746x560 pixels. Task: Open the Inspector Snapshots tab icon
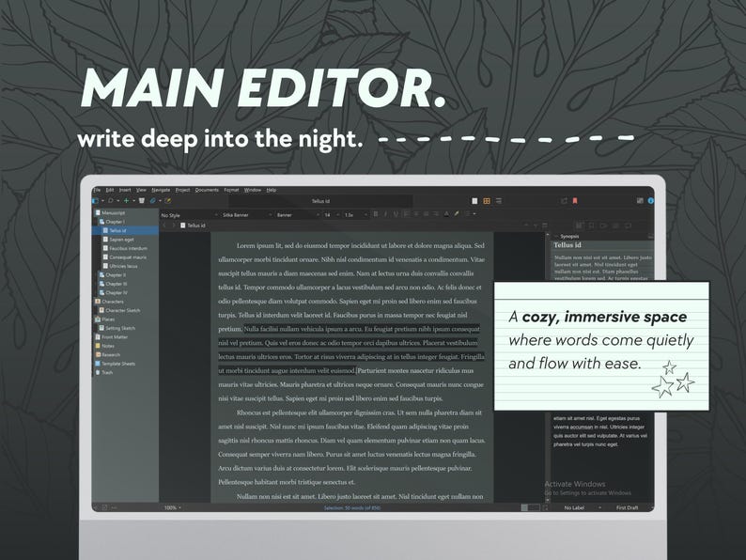pyautogui.click(x=615, y=226)
